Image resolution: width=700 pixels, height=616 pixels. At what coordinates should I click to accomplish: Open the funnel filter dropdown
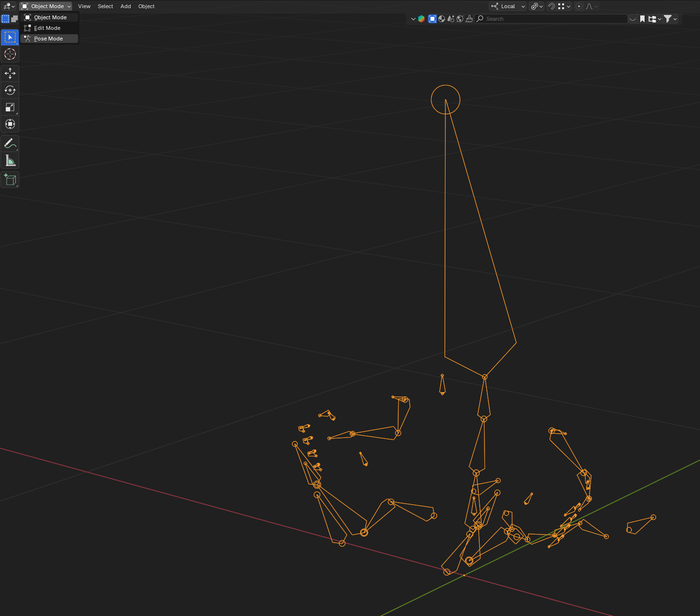pos(671,19)
